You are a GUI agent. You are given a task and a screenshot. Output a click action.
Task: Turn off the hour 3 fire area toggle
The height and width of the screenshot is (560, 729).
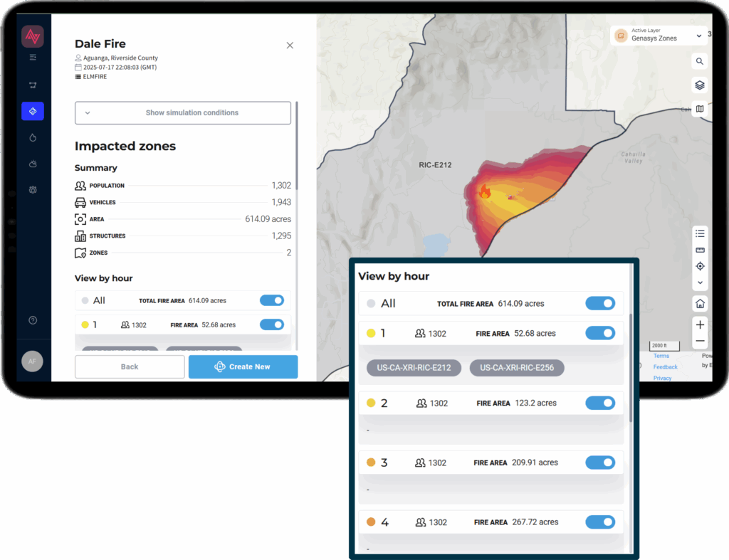coord(600,463)
